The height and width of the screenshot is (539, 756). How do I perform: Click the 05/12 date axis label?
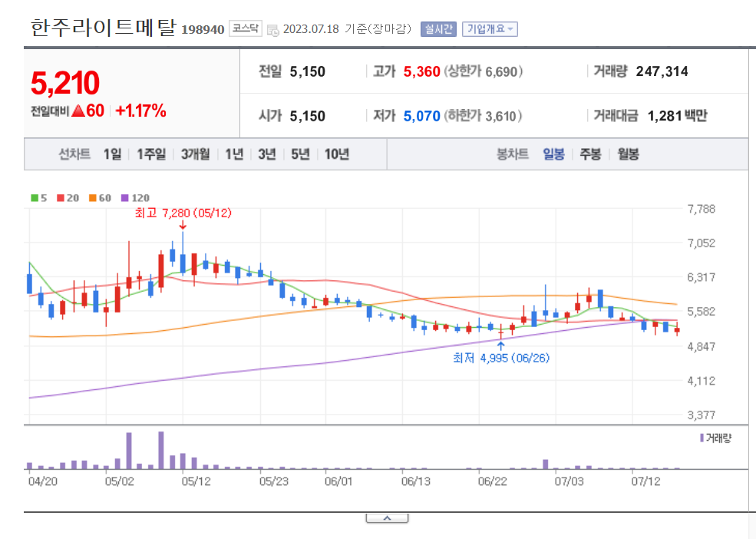(196, 481)
